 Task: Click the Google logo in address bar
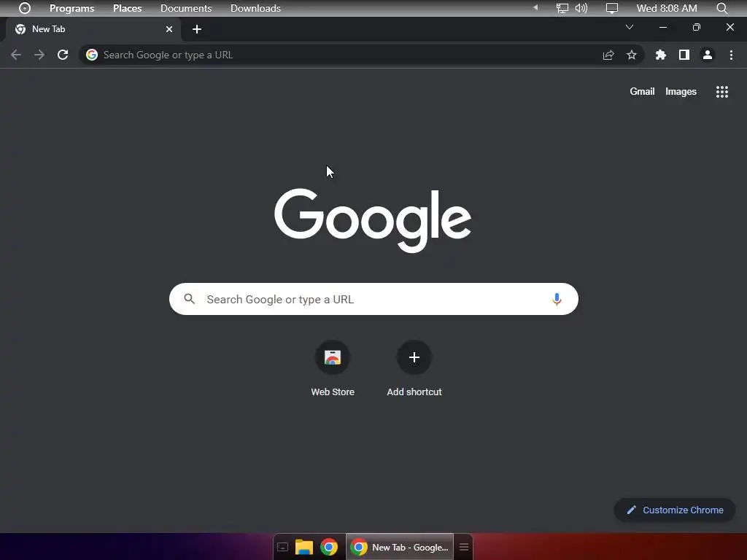click(x=92, y=55)
